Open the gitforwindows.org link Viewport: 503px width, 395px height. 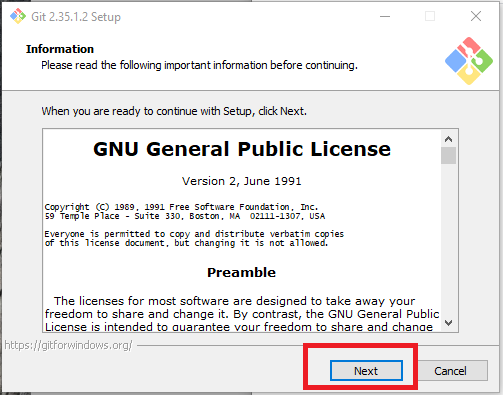tap(68, 345)
